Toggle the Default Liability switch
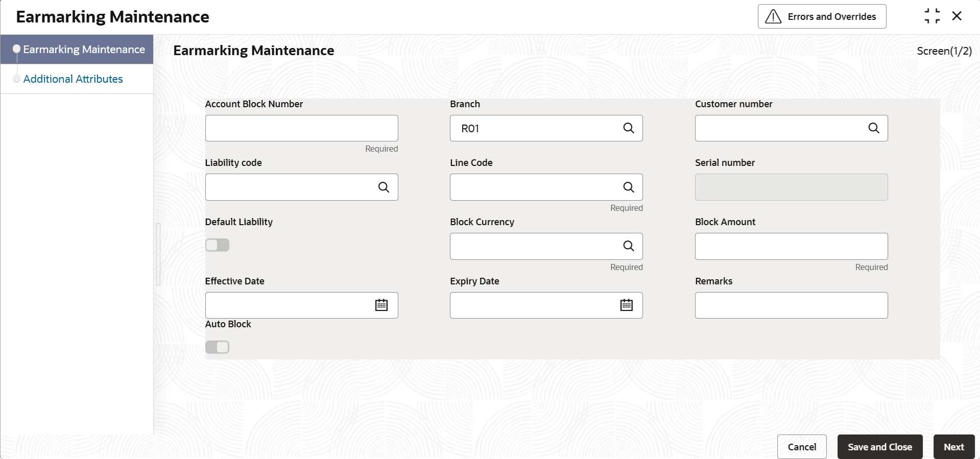This screenshot has width=980, height=459. 218,245
